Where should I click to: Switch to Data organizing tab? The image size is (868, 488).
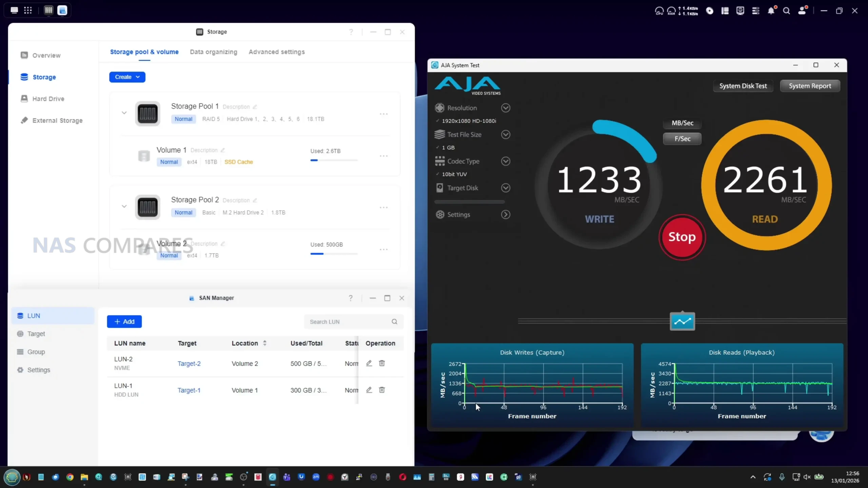[x=213, y=52]
